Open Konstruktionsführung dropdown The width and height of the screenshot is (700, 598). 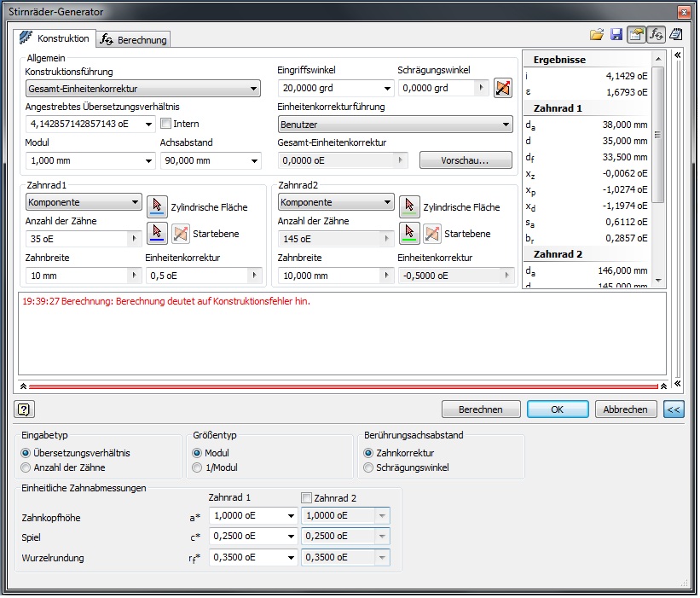pyautogui.click(x=143, y=89)
